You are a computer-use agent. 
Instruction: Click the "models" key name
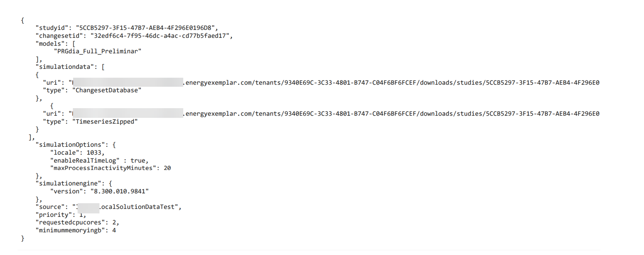pos(50,44)
